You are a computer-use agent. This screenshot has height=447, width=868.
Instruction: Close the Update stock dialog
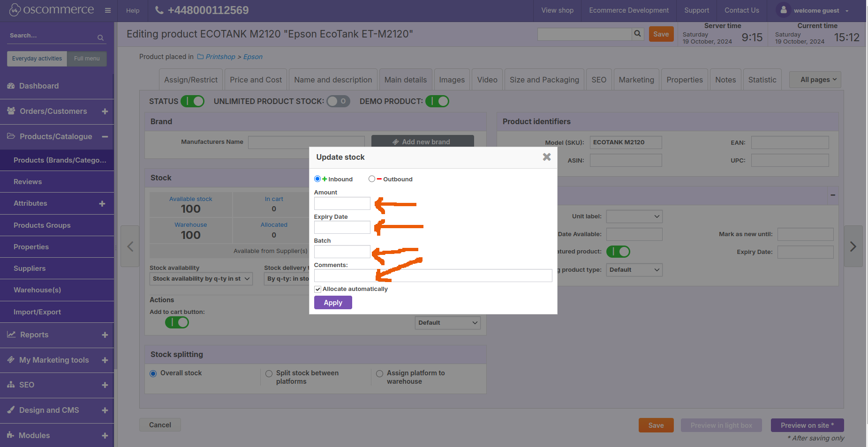coord(547,157)
